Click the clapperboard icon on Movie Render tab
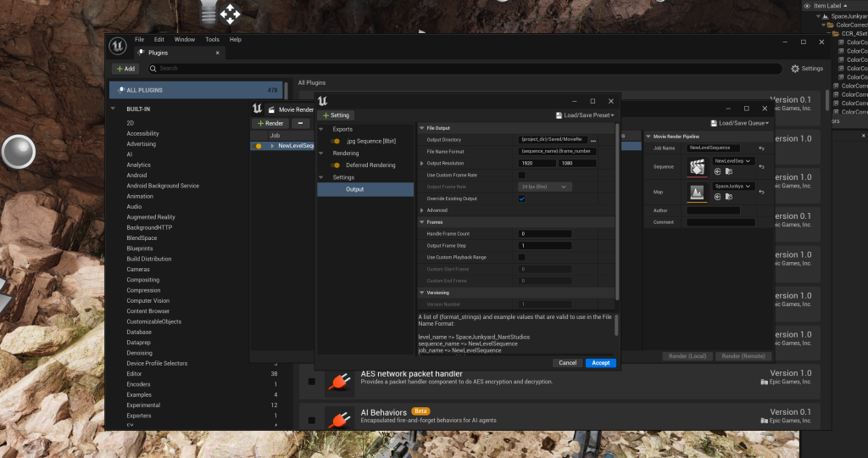Image resolution: width=868 pixels, height=458 pixels. tap(271, 109)
